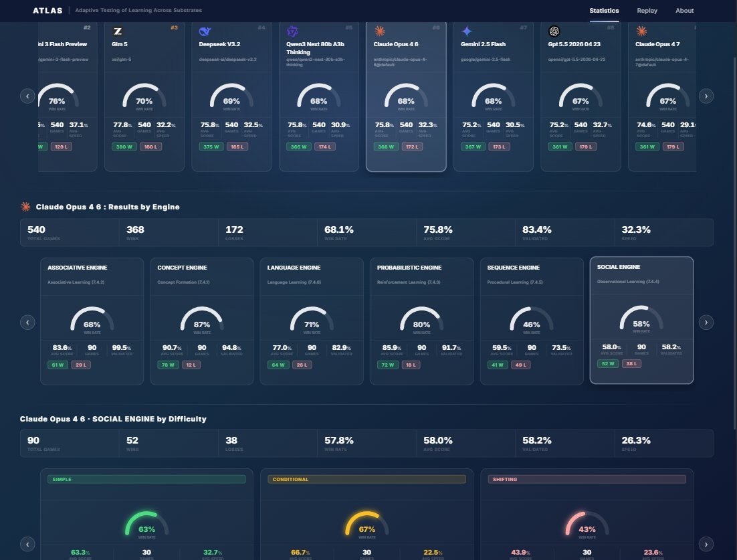Click the ATLAS logo text
The image size is (737, 560).
point(47,10)
